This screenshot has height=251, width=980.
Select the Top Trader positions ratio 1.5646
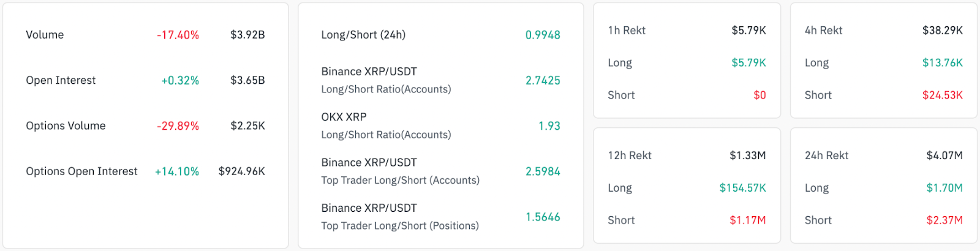click(x=543, y=217)
